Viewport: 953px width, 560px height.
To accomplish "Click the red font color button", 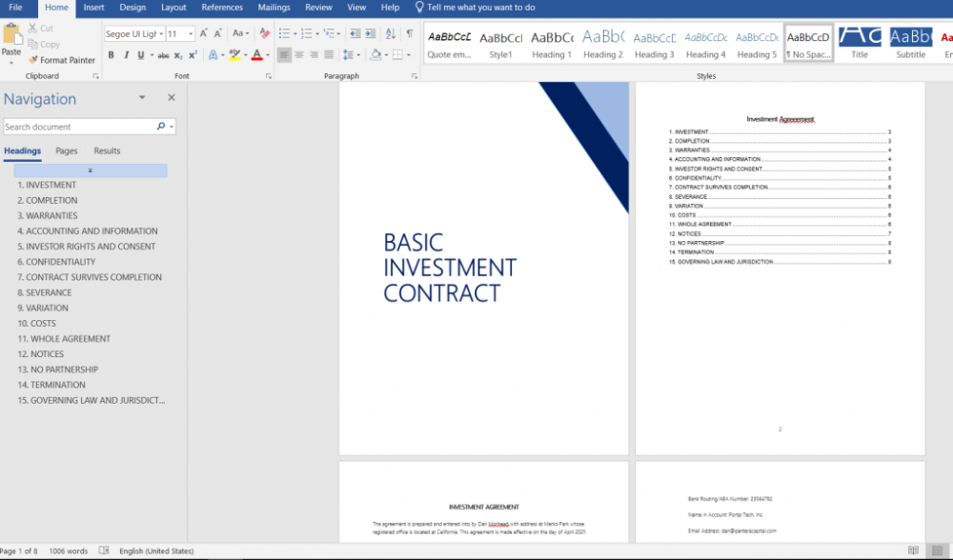I will 256,55.
